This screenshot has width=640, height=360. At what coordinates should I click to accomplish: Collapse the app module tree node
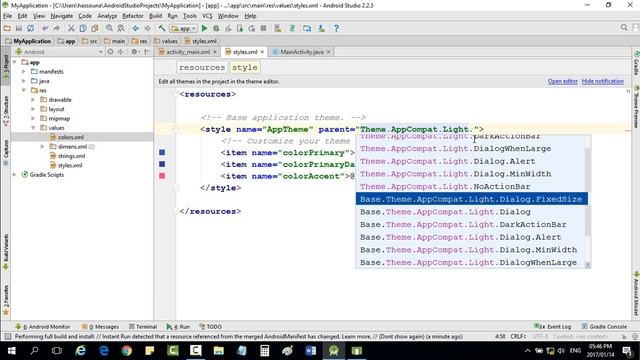15,62
